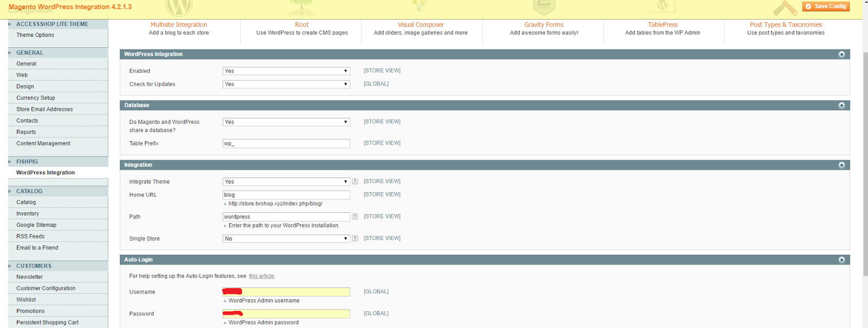Open Content Management tab

[43, 143]
